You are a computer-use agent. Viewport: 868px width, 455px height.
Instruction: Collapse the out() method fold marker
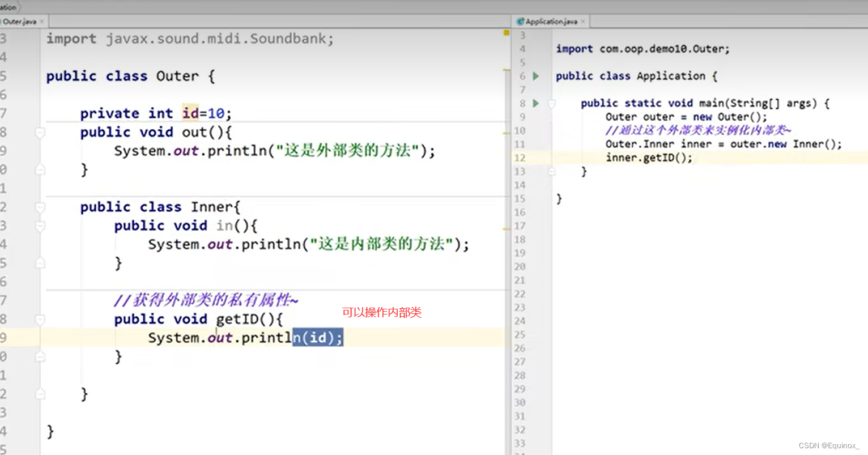coord(40,133)
